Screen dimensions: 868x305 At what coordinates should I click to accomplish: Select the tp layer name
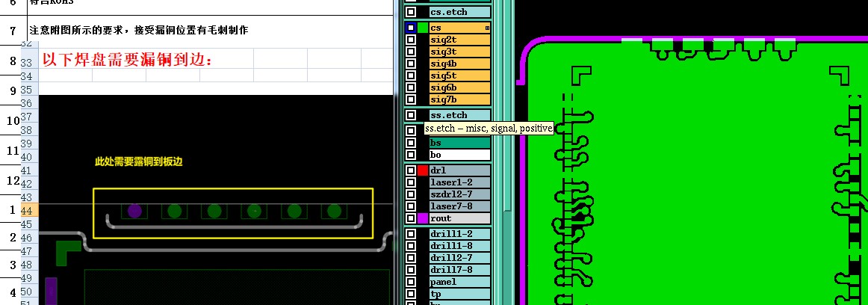(460, 294)
